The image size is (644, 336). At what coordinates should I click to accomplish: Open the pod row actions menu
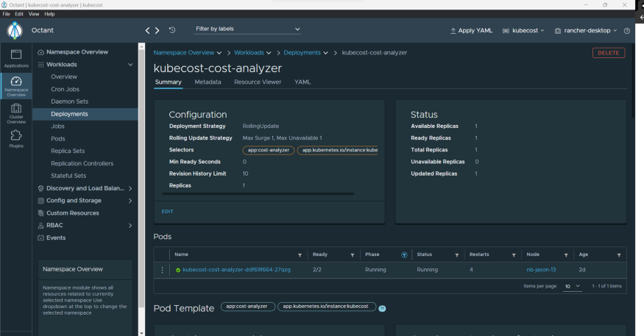coord(162,270)
